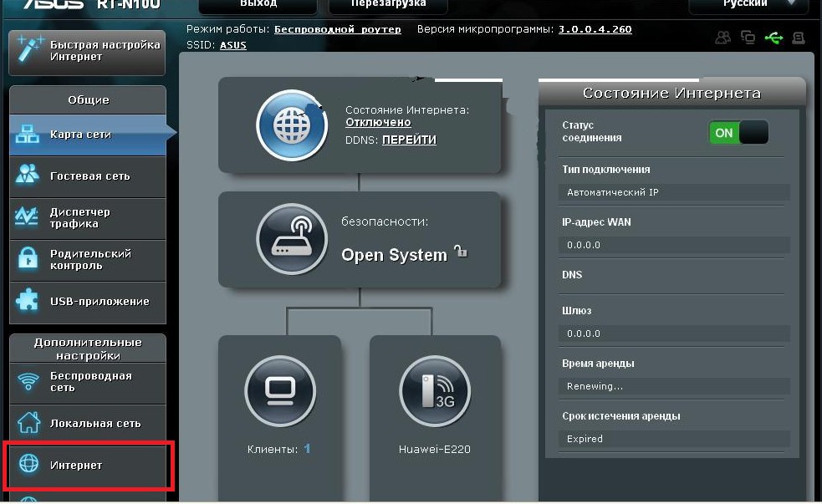822x504 pixels.
Task: Open Локальная сеть settings
Action: pos(88,424)
